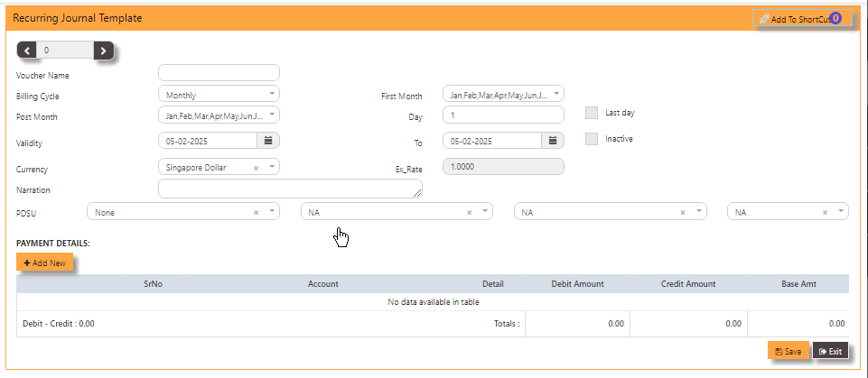Image resolution: width=868 pixels, height=378 pixels.
Task: Click the Add New button
Action: tap(45, 263)
